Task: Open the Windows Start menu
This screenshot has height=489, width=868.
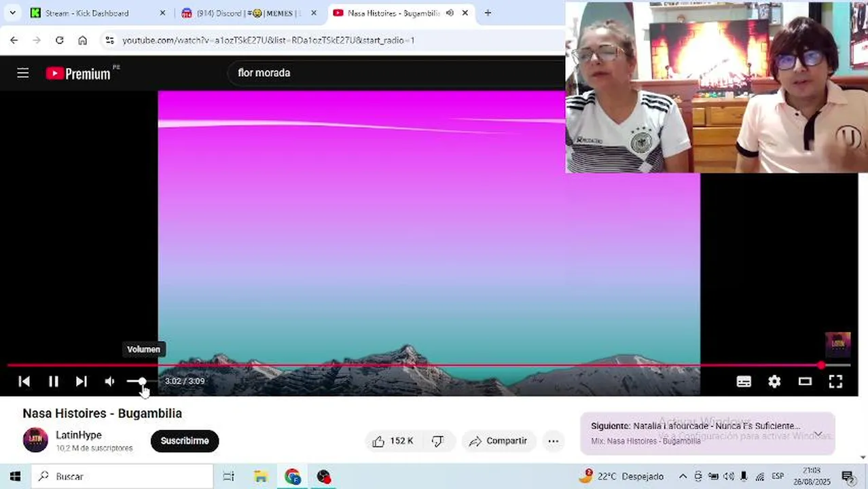Action: [15, 476]
